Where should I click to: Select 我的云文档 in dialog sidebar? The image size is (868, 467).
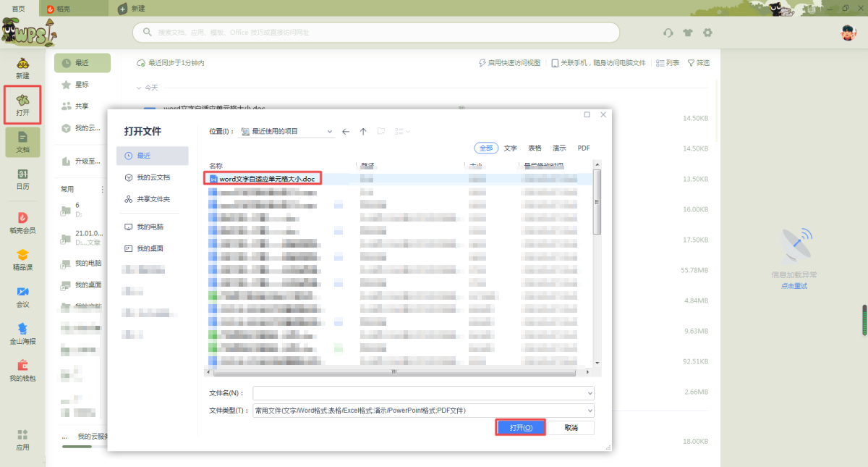(153, 177)
